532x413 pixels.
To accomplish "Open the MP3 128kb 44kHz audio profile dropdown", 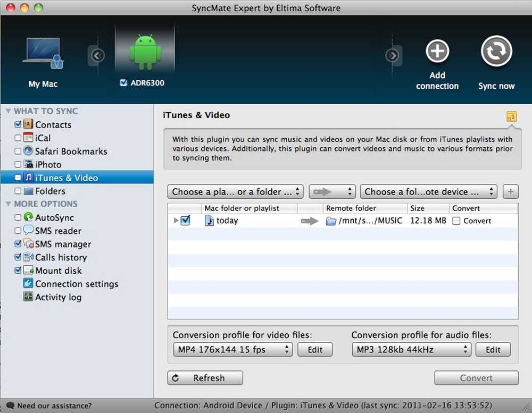I will click(412, 349).
